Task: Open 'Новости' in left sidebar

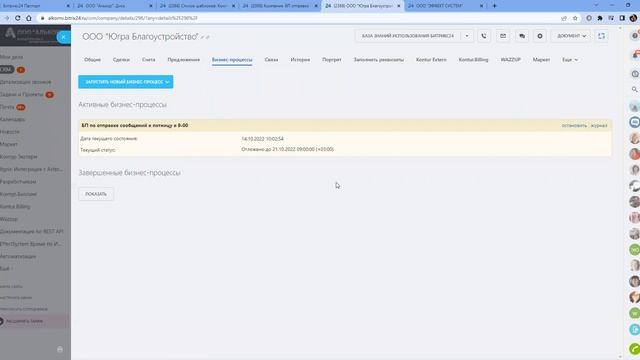Action: (10, 132)
